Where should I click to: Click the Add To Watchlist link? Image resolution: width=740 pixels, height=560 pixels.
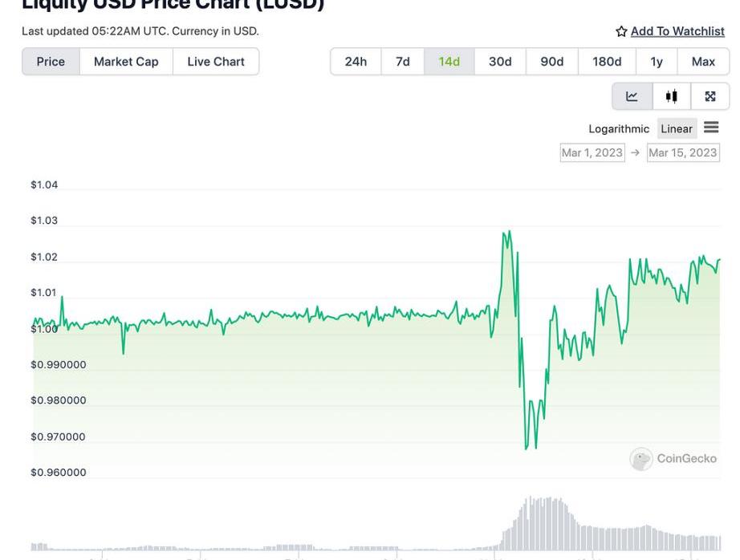pyautogui.click(x=677, y=31)
